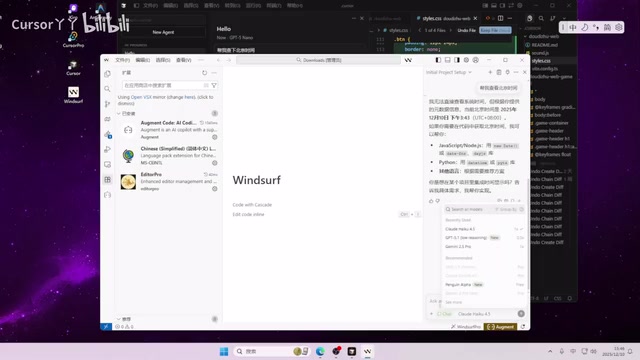
Task: Toggle the IME 简 simplified character button
Action: pos(607,27)
